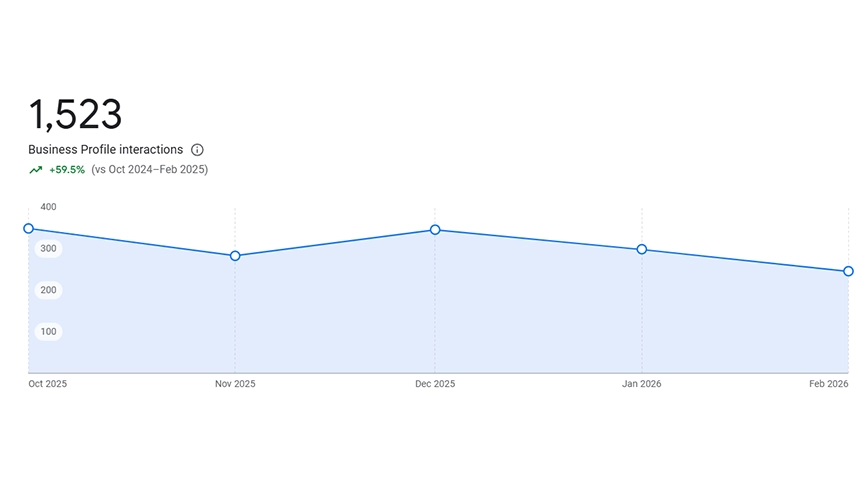This screenshot has height=485, width=865.
Task: Click the Feb 2026 x-axis label
Action: pyautogui.click(x=829, y=384)
